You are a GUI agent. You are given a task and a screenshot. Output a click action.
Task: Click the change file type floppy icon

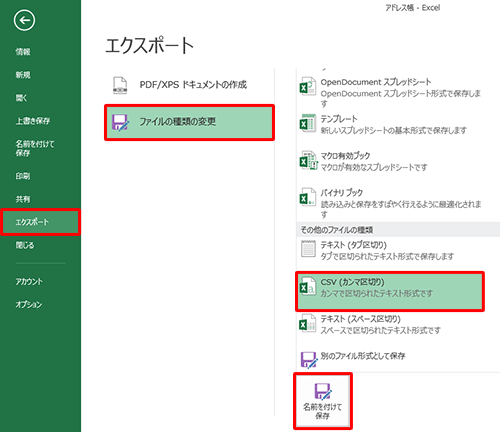click(120, 123)
